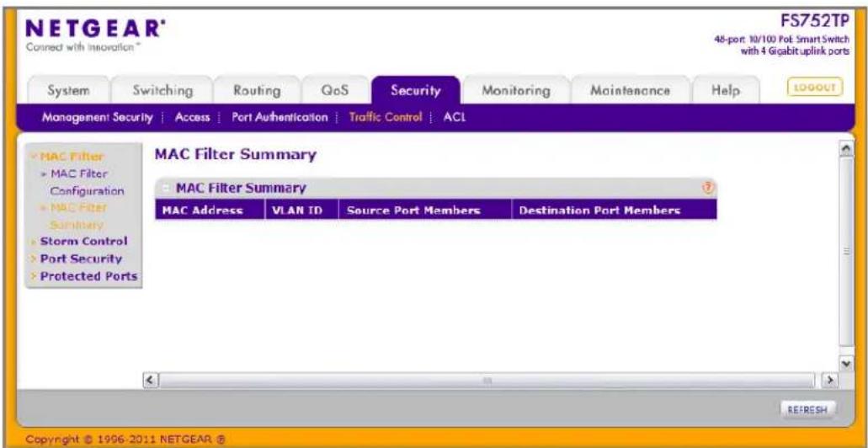This screenshot has height=448, width=868.
Task: Click the MAC Address column header
Action: pos(210,210)
